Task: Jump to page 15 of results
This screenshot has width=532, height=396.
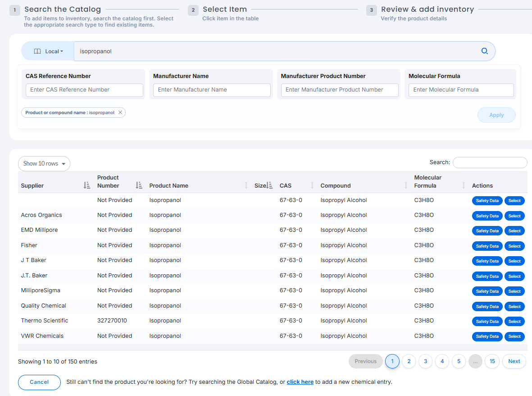Action: point(492,361)
